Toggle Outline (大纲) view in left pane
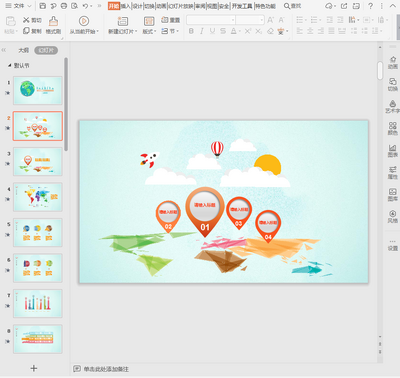The height and width of the screenshot is (378, 400). pyautogui.click(x=23, y=50)
